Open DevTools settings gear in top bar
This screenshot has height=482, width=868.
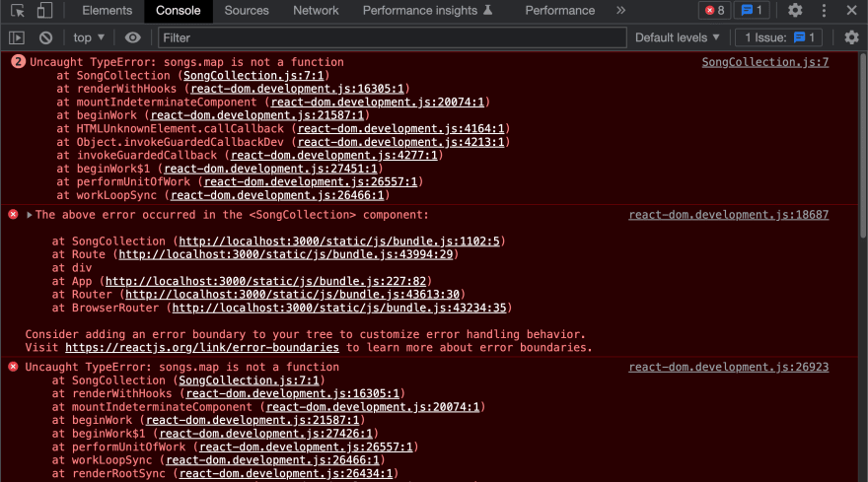coord(795,11)
